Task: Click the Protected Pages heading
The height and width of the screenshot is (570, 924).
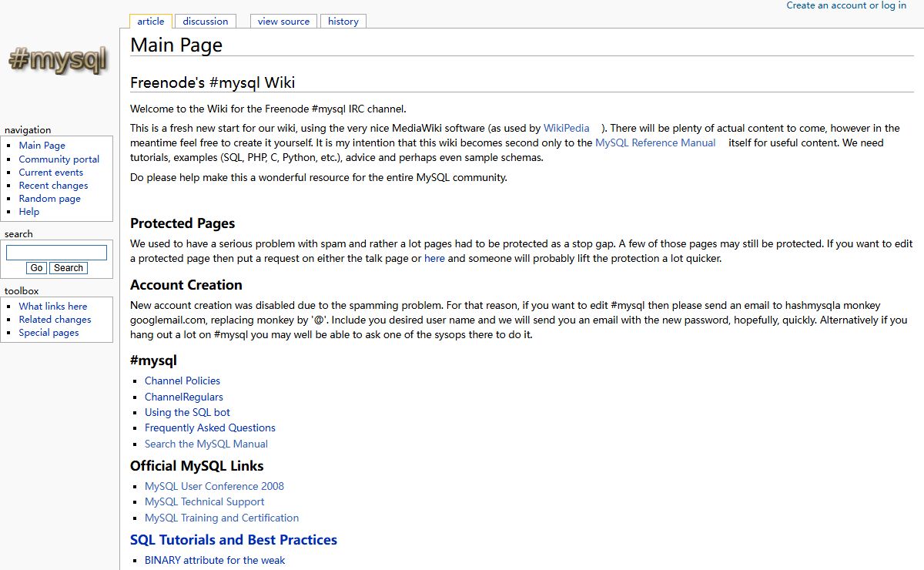Action: pyautogui.click(x=182, y=223)
